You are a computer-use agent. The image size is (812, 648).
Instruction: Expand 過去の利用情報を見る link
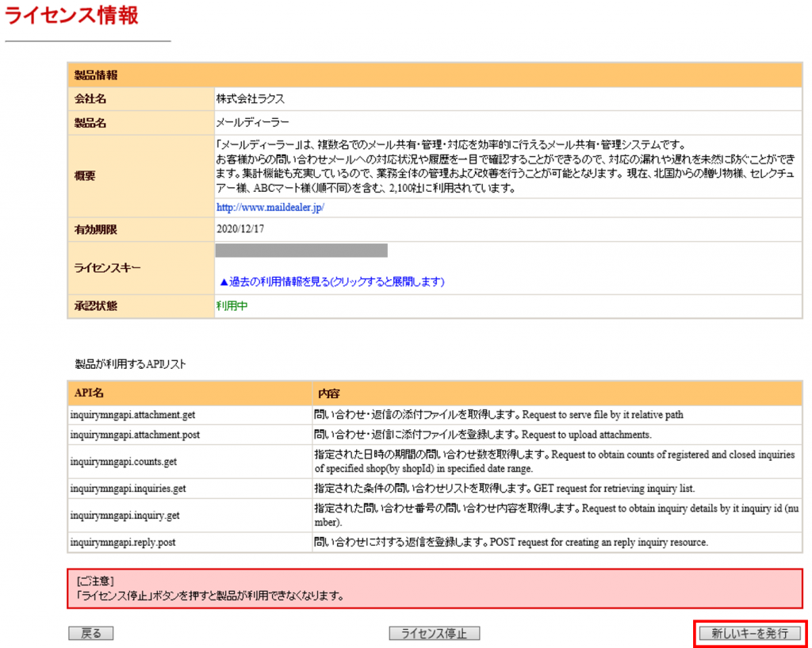coord(331,282)
